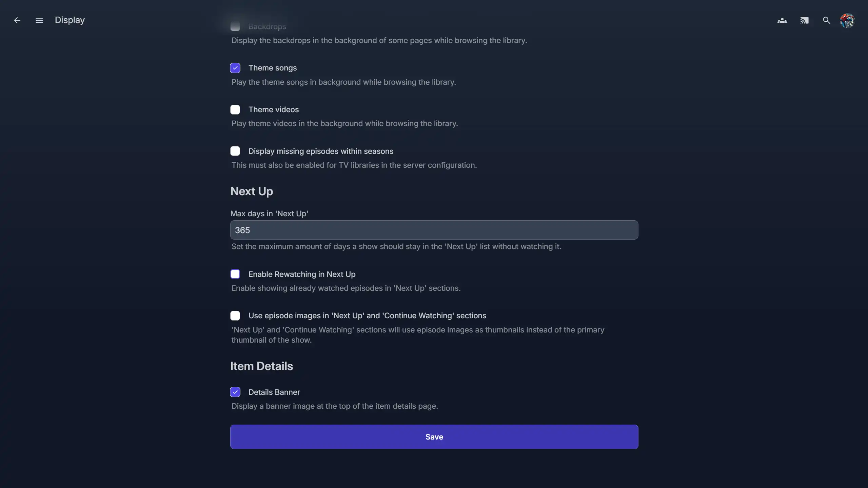
Task: Click the Cast to device icon
Action: coord(804,20)
